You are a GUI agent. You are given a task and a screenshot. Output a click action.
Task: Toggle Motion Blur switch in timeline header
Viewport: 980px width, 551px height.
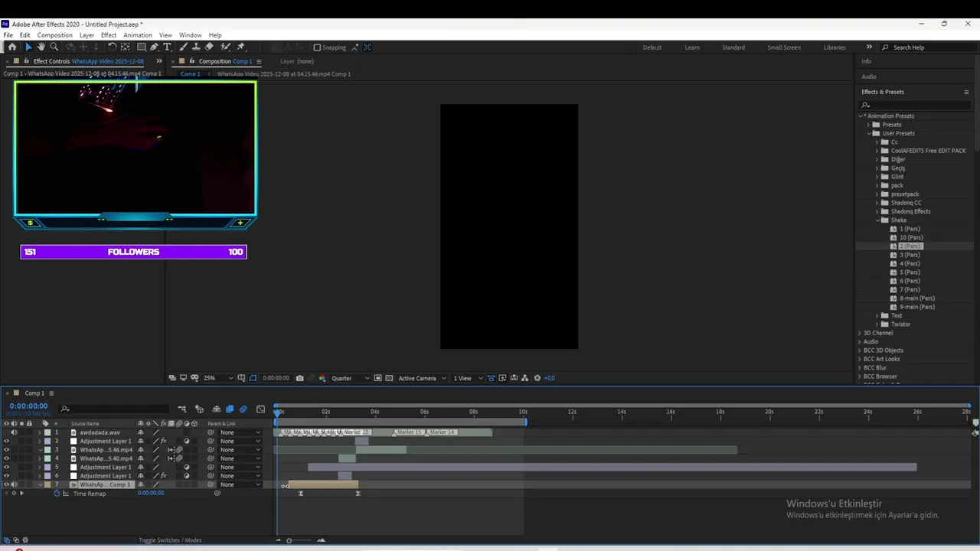pyautogui.click(x=243, y=409)
